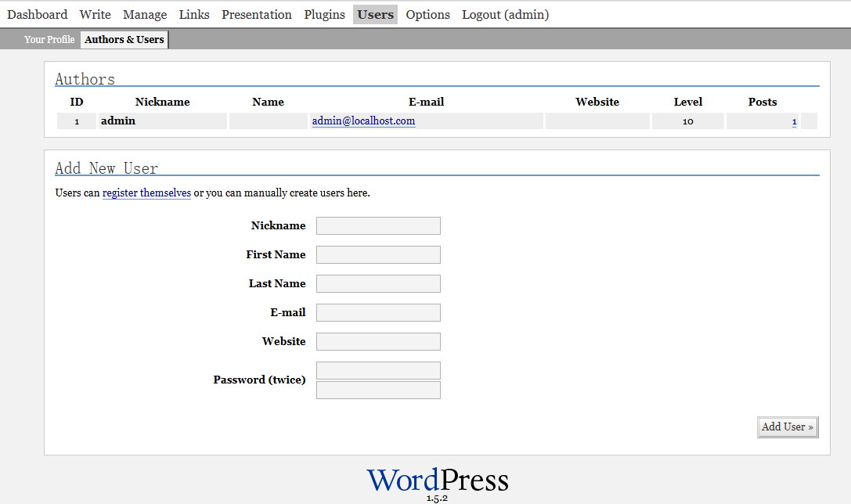Click the admin row ID cell
The height and width of the screenshot is (504, 851).
click(x=77, y=121)
